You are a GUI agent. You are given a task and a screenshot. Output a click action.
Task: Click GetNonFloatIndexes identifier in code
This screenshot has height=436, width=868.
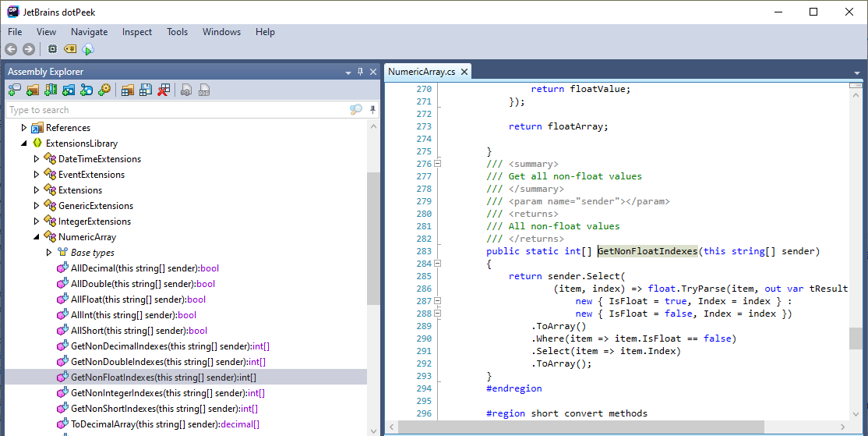pyautogui.click(x=647, y=251)
